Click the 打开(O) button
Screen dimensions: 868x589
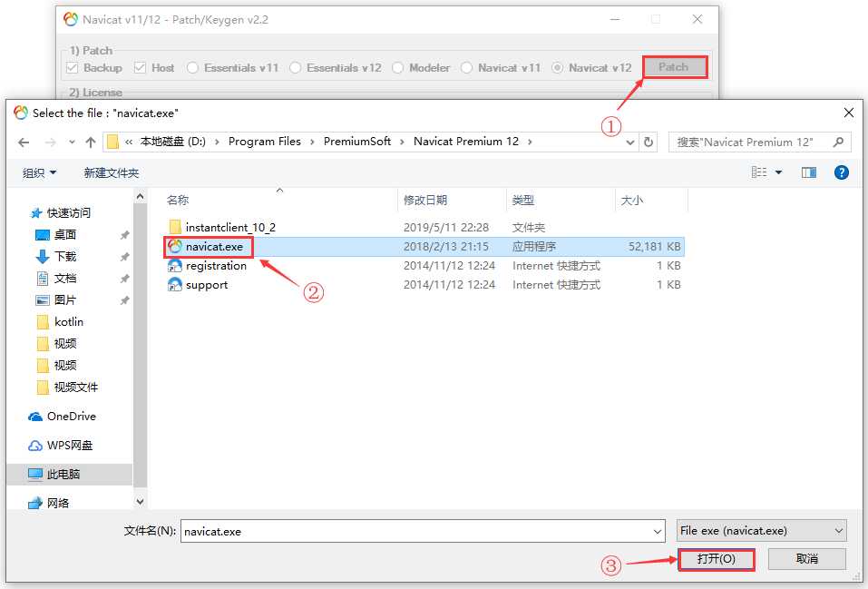coord(716,559)
